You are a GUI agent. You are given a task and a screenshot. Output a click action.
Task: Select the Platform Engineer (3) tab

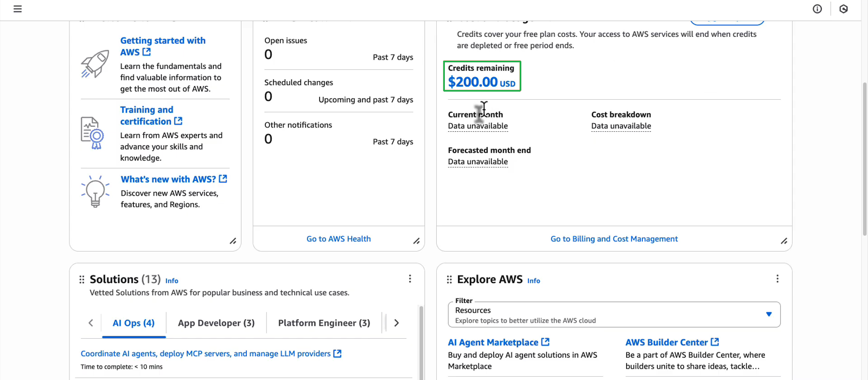tap(324, 323)
